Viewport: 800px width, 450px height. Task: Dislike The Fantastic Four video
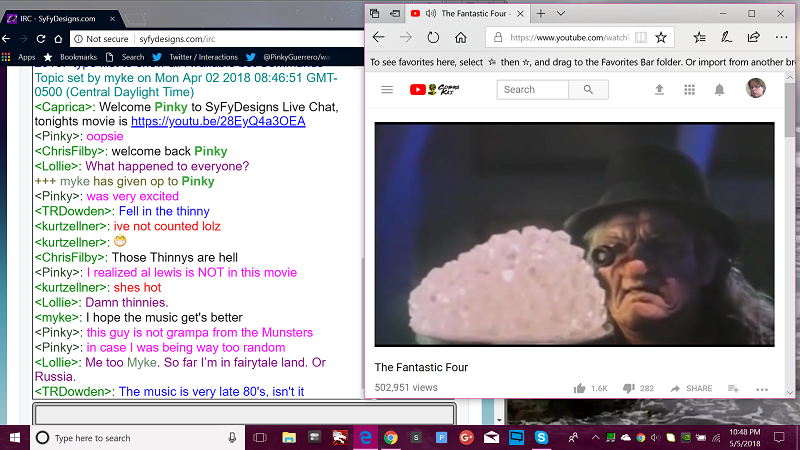pos(629,388)
